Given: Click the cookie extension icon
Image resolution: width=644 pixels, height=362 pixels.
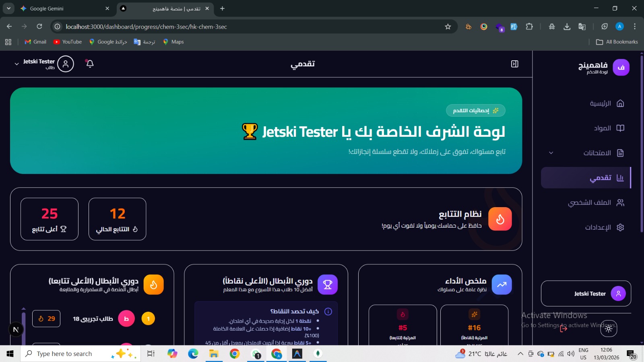Looking at the screenshot, I should click(x=469, y=27).
